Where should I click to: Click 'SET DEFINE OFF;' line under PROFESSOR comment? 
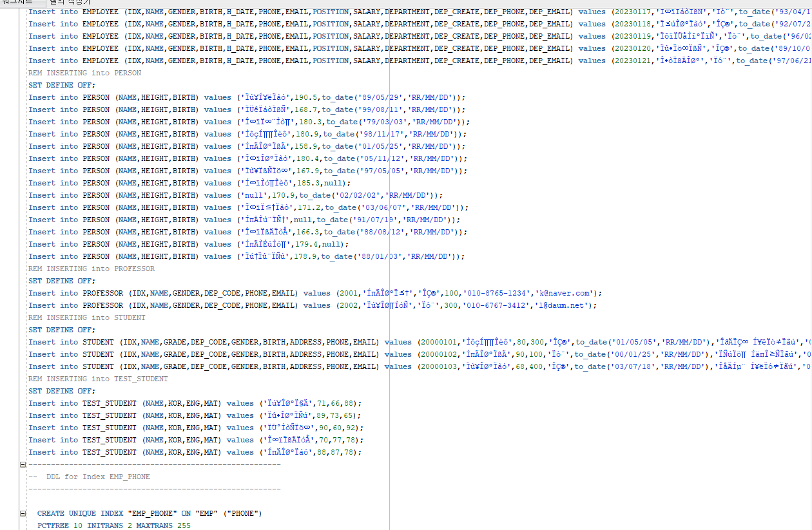(x=61, y=281)
